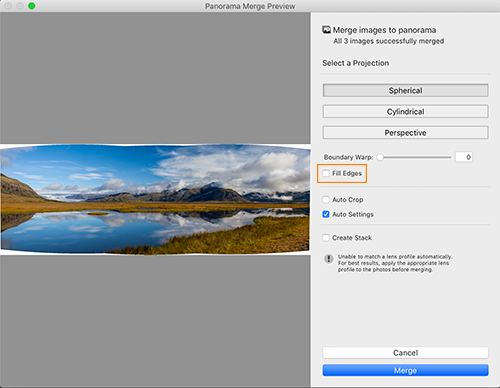Screen dimensions: 500x388
Task: Click the Panorama Merge Preview title bar
Action: [x=250, y=6]
